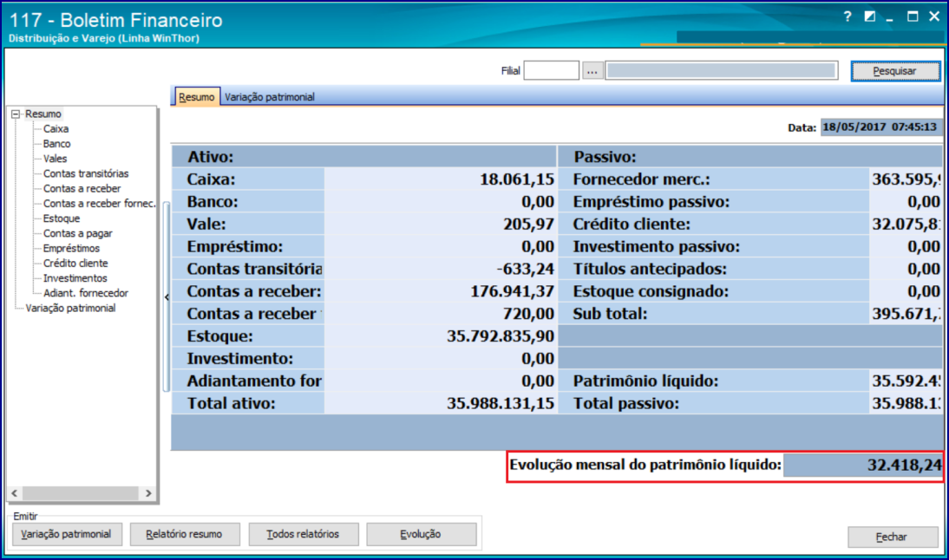
Task: Click the Vale value 205,97
Action: [x=528, y=225]
